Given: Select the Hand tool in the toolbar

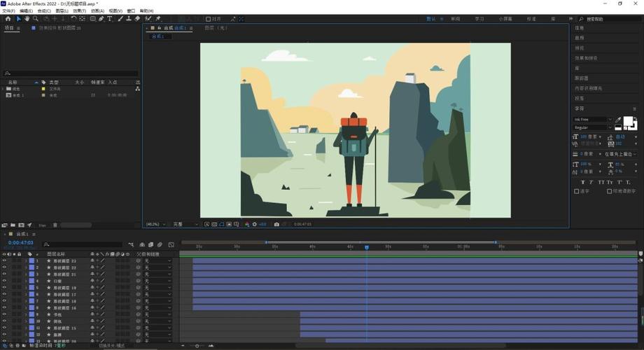Looking at the screenshot, I should pyautogui.click(x=27, y=19).
